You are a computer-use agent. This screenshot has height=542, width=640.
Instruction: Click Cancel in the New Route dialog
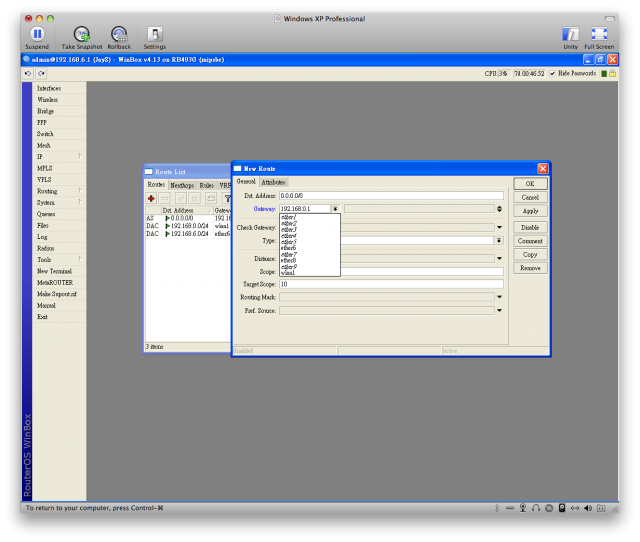click(530, 198)
